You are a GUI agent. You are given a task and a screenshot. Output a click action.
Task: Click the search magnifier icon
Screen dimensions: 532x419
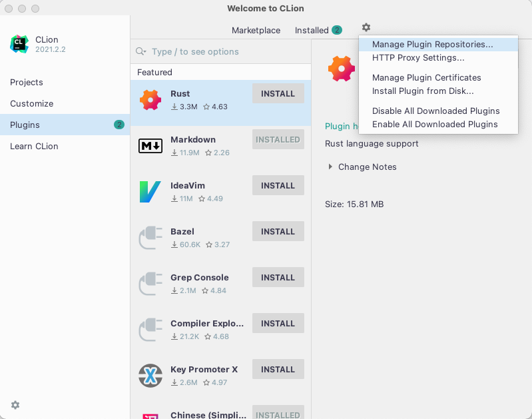coord(140,51)
